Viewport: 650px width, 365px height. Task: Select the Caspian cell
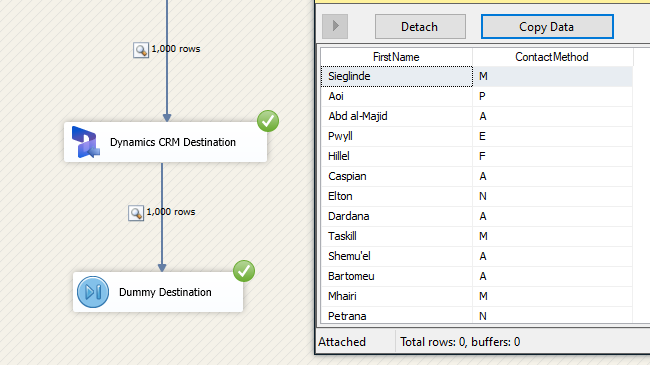click(x=397, y=176)
